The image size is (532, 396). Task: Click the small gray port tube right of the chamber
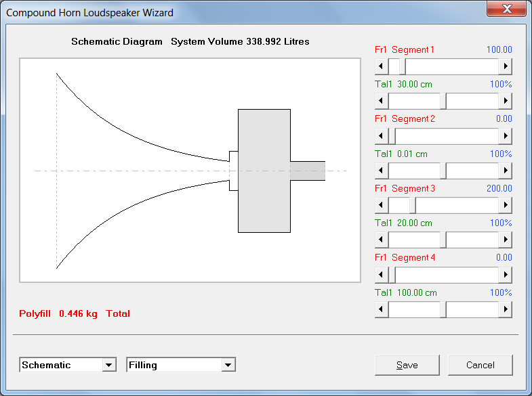(308, 171)
